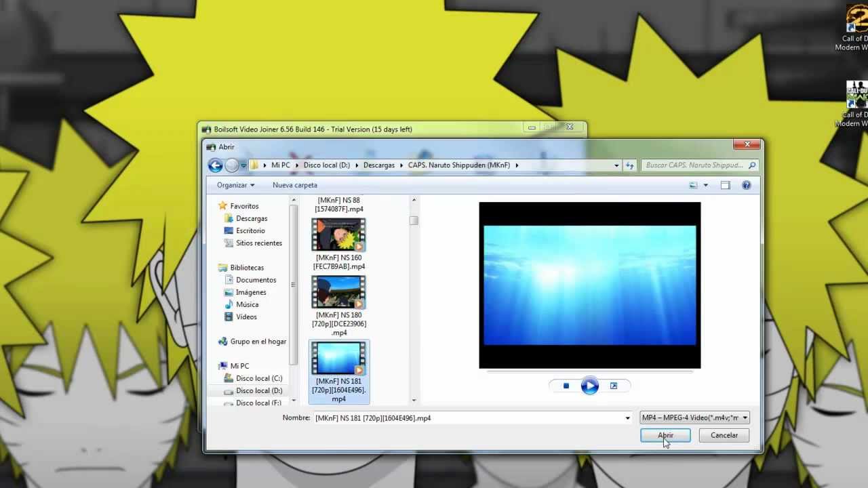
Task: Open the Documentos library
Action: click(256, 280)
